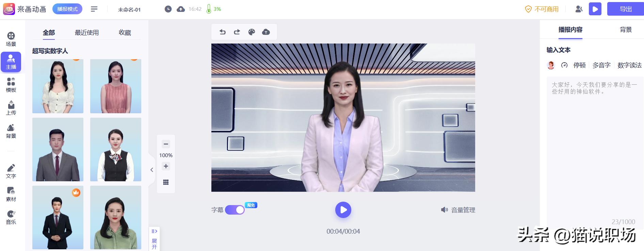This screenshot has height=251, width=644.
Task: Click the purple preview play button in header
Action: tap(595, 9)
